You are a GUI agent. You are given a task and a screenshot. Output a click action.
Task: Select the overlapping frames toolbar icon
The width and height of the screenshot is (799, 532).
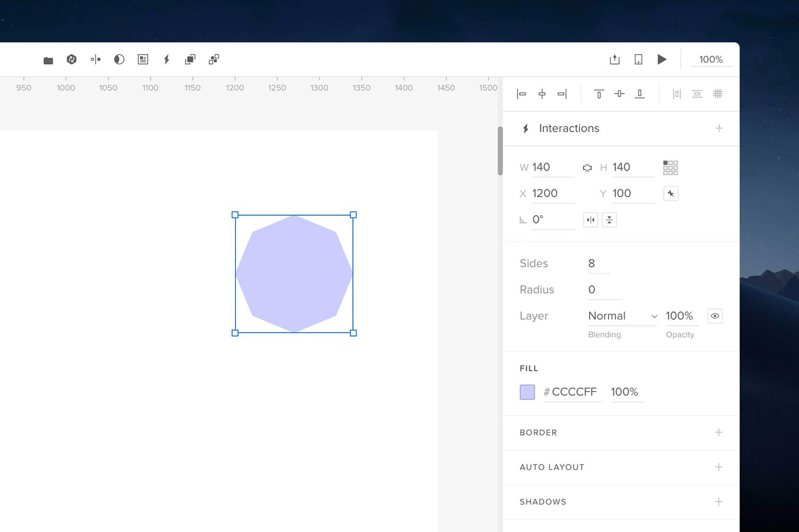(190, 59)
